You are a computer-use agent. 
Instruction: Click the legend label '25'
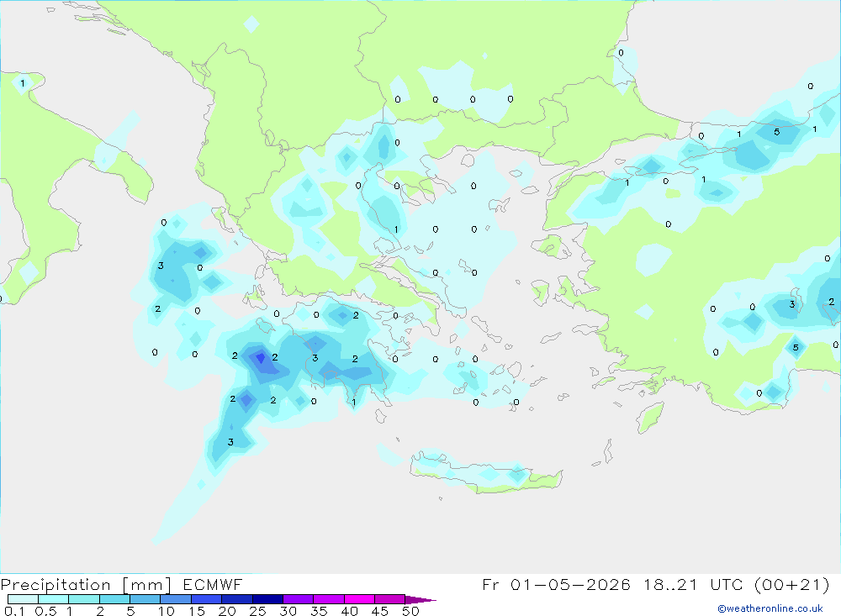[257, 611]
